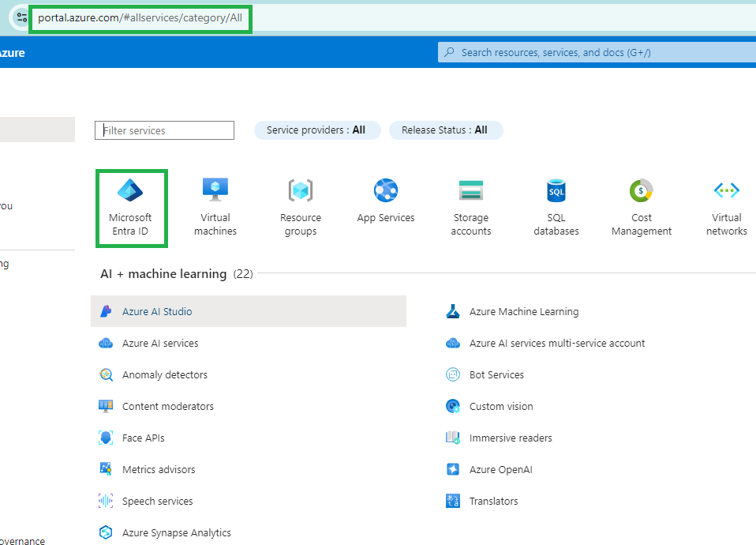756x545 pixels.
Task: Open the Immersive readers link
Action: (x=511, y=438)
